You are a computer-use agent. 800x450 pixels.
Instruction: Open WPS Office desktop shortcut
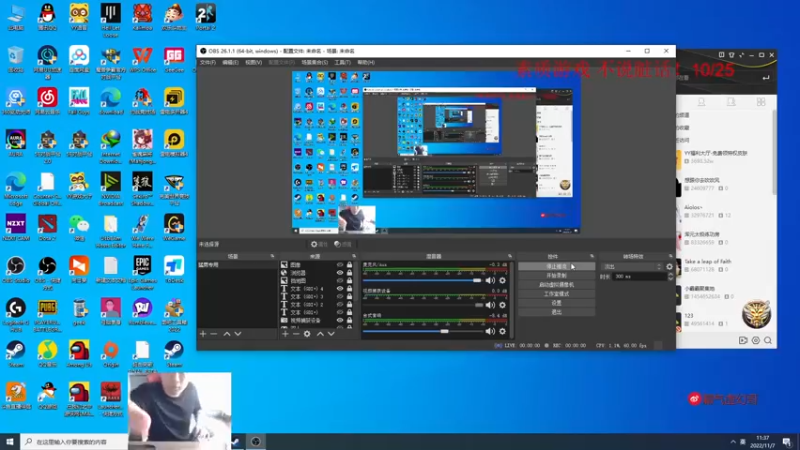coord(142,60)
